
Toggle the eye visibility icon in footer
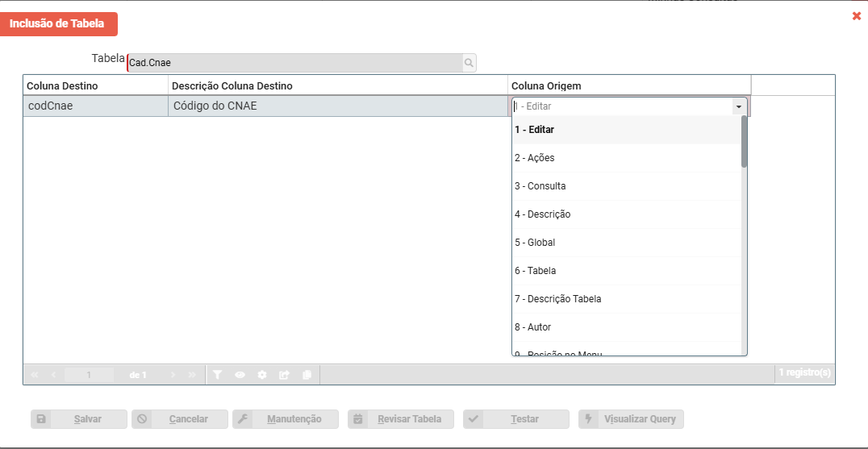pyautogui.click(x=240, y=375)
